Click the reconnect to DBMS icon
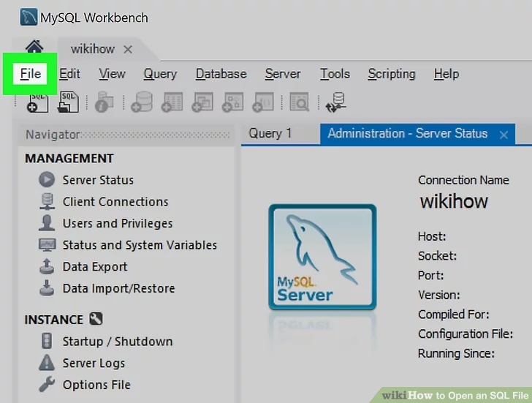Image resolution: width=532 pixels, height=403 pixels. [x=336, y=102]
